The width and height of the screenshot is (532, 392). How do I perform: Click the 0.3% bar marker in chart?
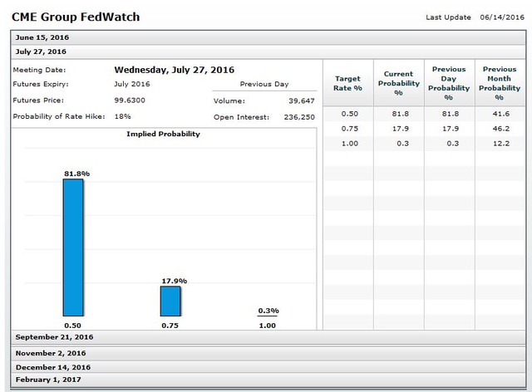tap(268, 316)
